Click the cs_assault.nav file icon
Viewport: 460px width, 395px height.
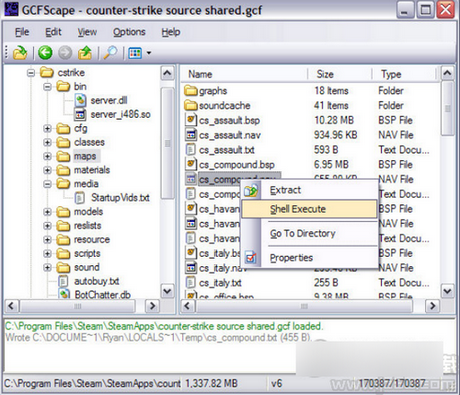191,135
